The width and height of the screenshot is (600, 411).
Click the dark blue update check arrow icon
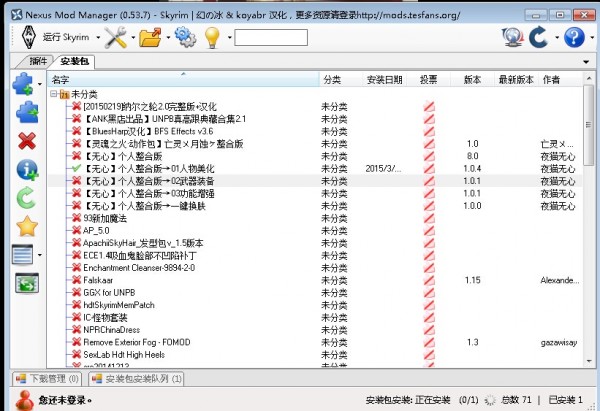(x=539, y=37)
